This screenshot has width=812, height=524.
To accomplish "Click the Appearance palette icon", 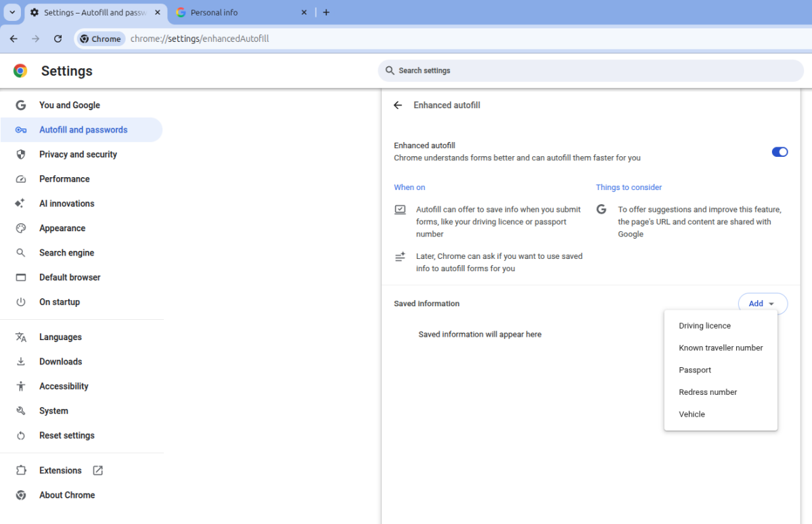I will [21, 229].
